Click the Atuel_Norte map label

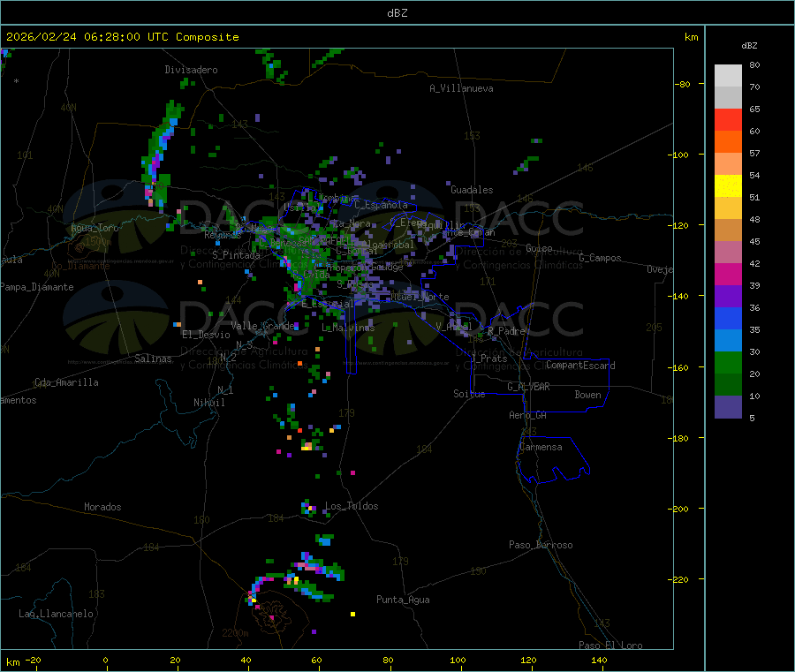(420, 297)
